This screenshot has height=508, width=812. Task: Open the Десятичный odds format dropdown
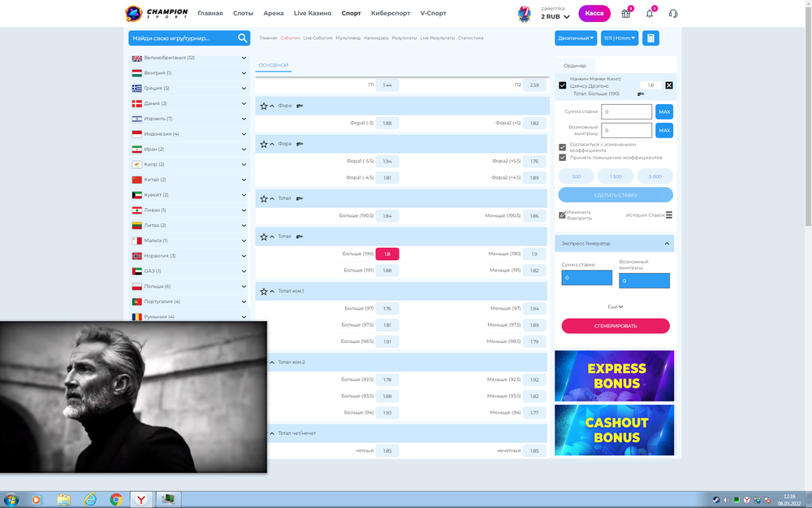tap(576, 38)
